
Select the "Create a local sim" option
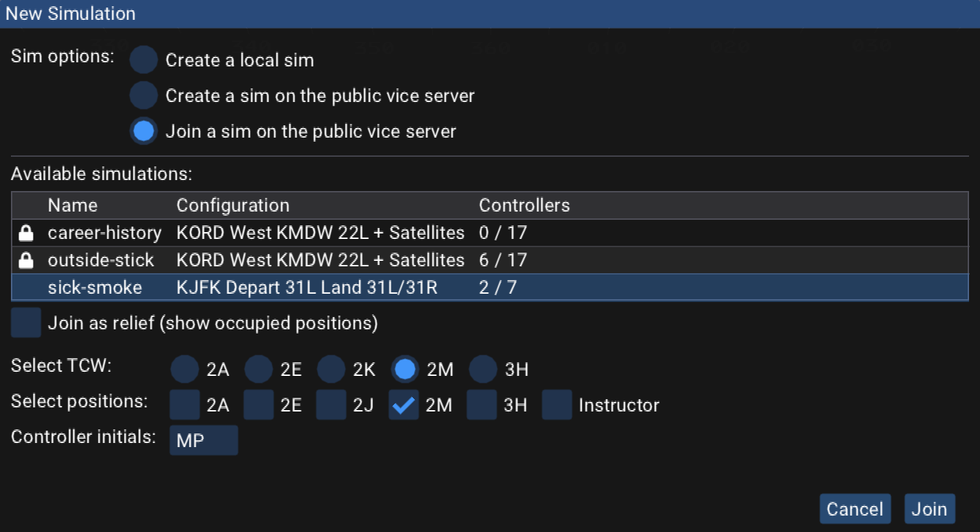144,60
